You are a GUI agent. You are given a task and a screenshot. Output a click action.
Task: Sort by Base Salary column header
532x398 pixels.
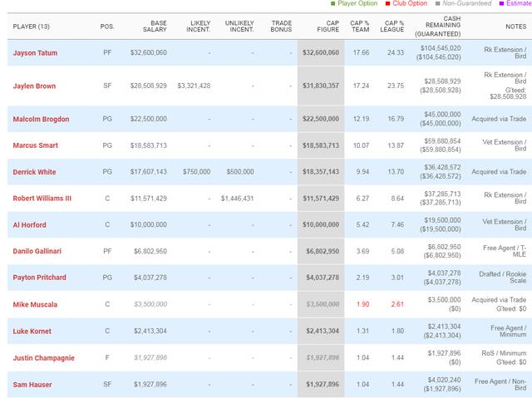coord(155,27)
